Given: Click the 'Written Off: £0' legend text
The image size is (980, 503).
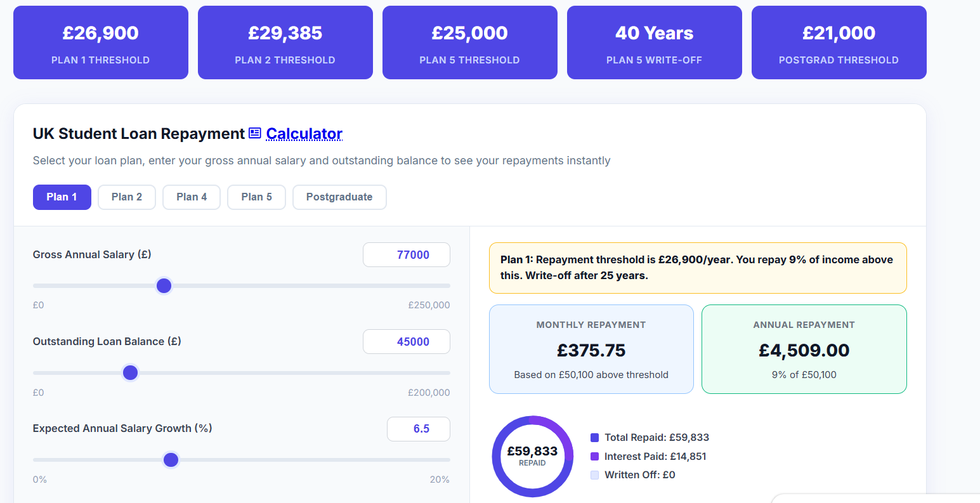Looking at the screenshot, I should pyautogui.click(x=640, y=475).
